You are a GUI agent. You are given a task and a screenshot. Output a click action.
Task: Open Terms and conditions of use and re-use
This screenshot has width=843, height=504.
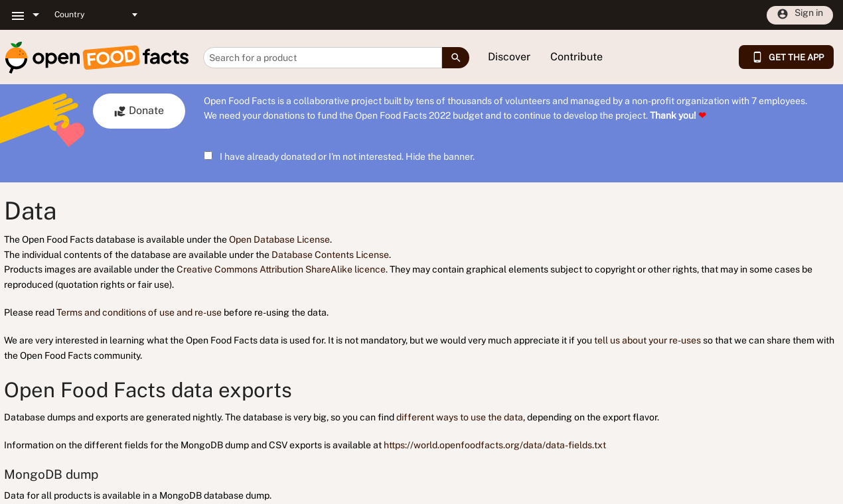(x=139, y=312)
